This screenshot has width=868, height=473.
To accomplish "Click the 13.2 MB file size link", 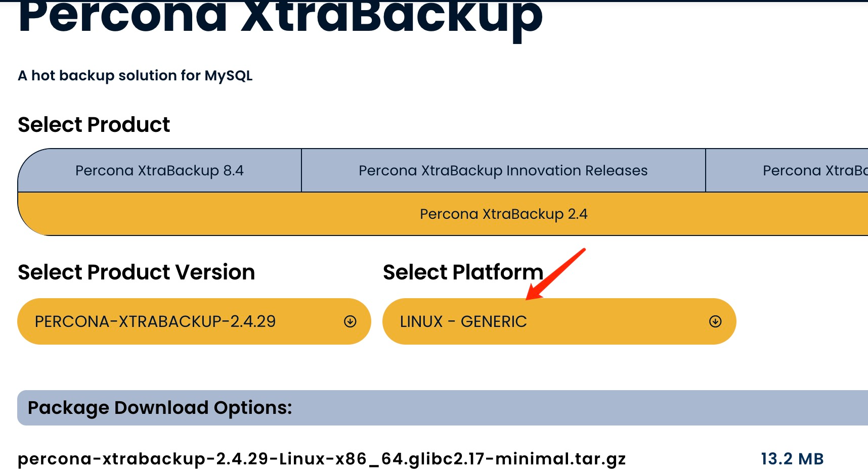I will tap(792, 459).
